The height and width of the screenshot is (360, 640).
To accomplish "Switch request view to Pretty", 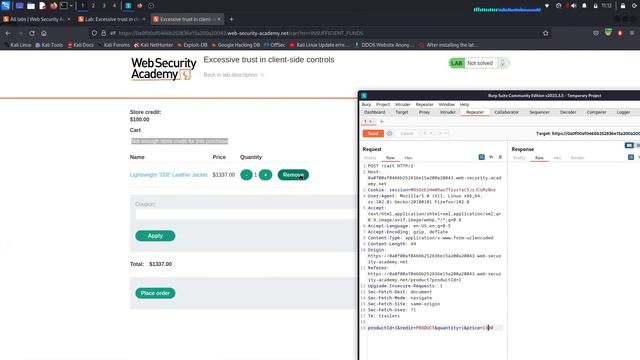I will 370,158.
